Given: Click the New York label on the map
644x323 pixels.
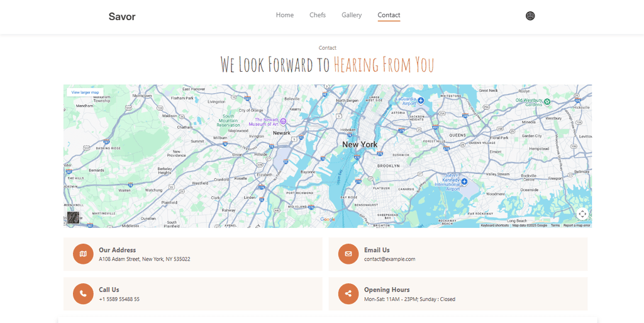Looking at the screenshot, I should coord(360,145).
